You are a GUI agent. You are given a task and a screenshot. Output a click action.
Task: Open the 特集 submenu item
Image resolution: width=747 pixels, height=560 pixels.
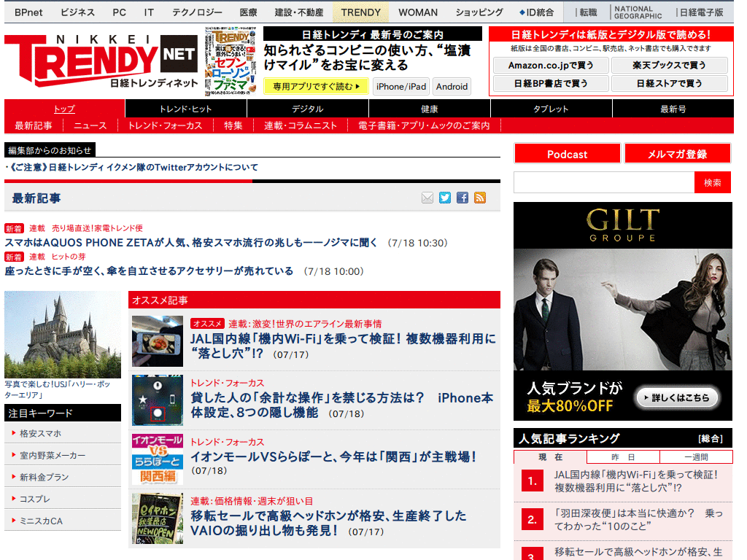point(233,125)
